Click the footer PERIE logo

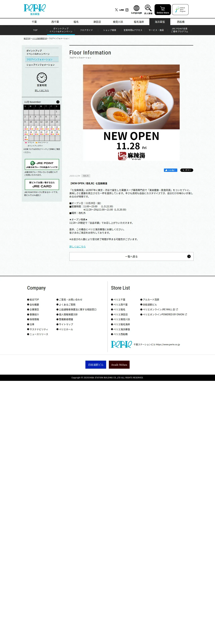pyautogui.click(x=121, y=344)
